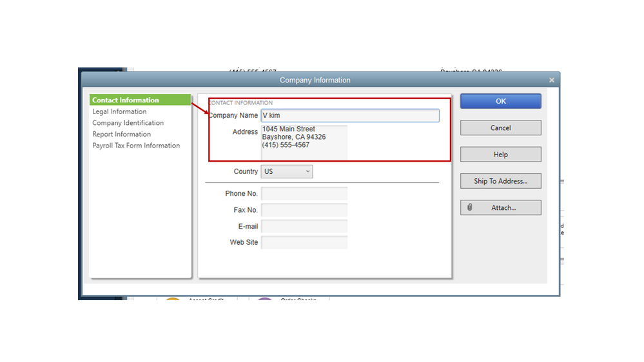Click the OK button

(x=500, y=101)
